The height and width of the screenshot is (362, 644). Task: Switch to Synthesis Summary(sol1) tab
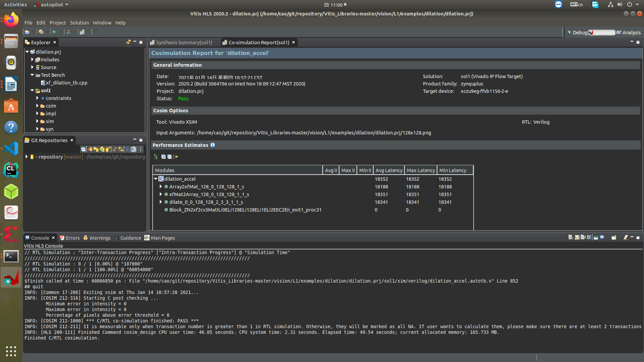[x=184, y=43]
